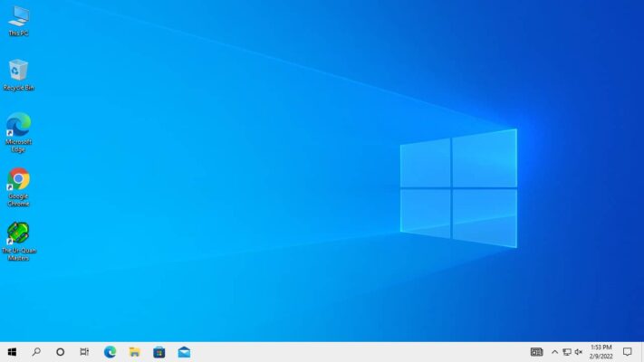644x362 pixels.
Task: Open Cortana from the taskbar
Action: (x=61, y=352)
